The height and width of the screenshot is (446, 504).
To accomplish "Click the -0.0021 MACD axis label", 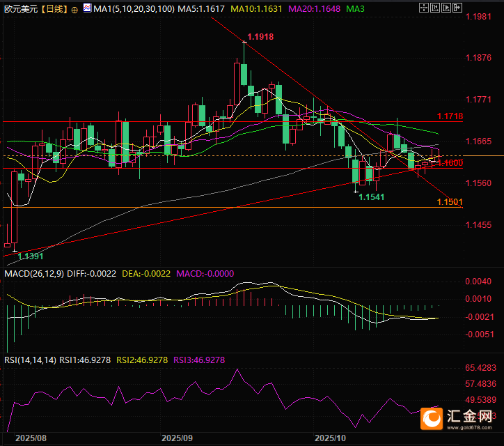I will tap(480, 317).
